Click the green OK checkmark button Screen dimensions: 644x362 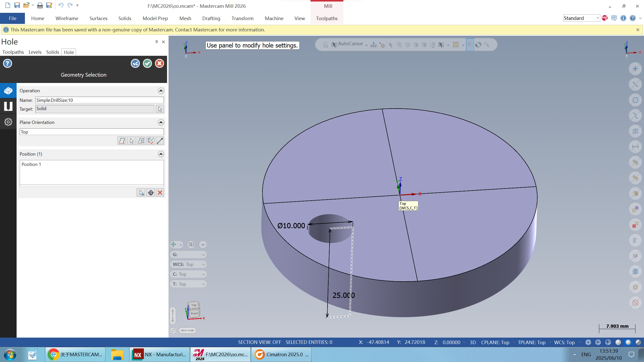click(x=147, y=63)
